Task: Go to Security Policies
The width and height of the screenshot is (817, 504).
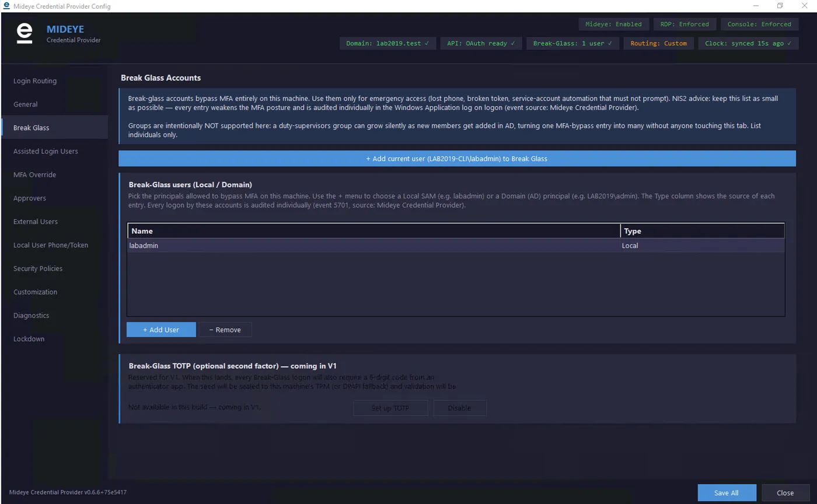Action: (x=54, y=268)
